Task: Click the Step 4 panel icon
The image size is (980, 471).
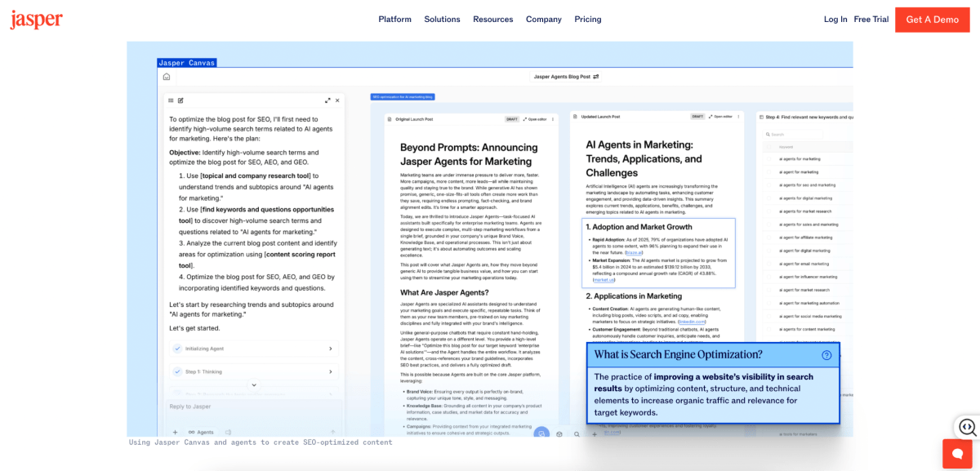Action: click(760, 118)
